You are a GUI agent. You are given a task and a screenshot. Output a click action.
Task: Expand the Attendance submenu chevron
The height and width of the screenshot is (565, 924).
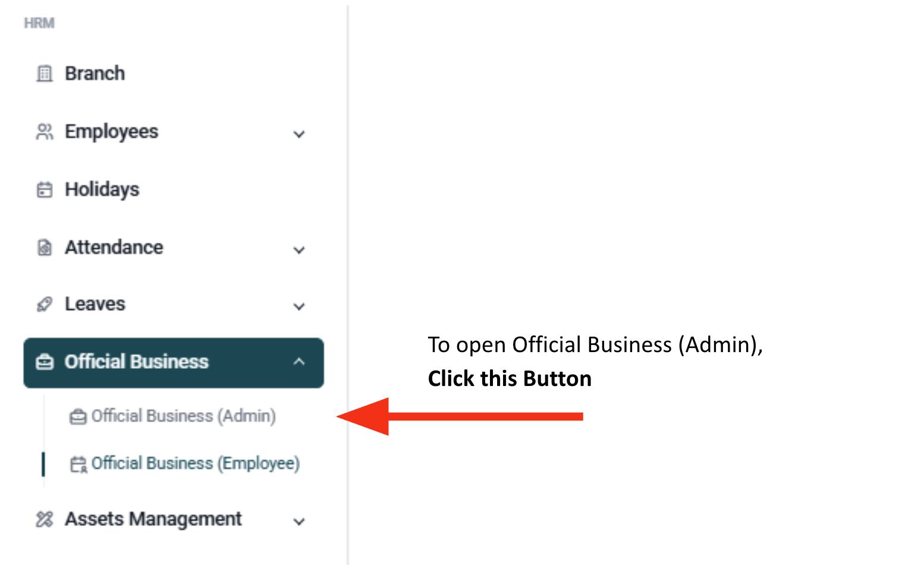point(299,250)
